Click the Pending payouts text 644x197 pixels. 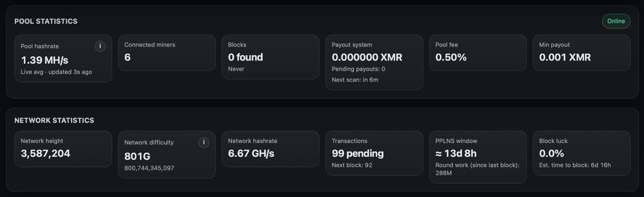tap(358, 69)
